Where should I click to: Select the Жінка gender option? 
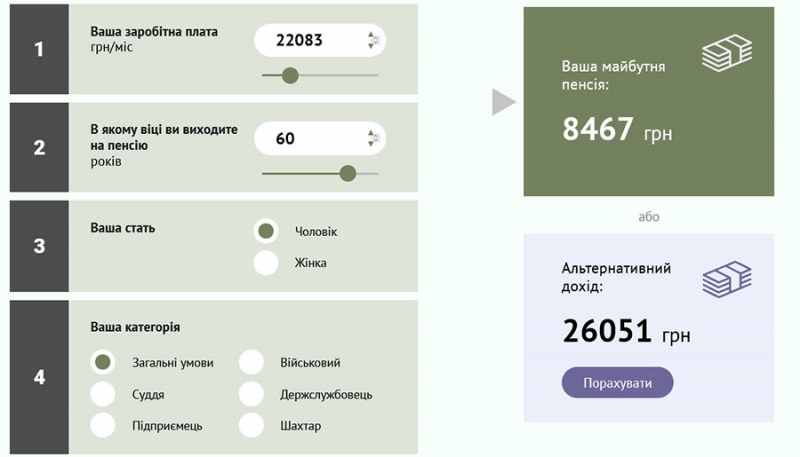tap(266, 263)
